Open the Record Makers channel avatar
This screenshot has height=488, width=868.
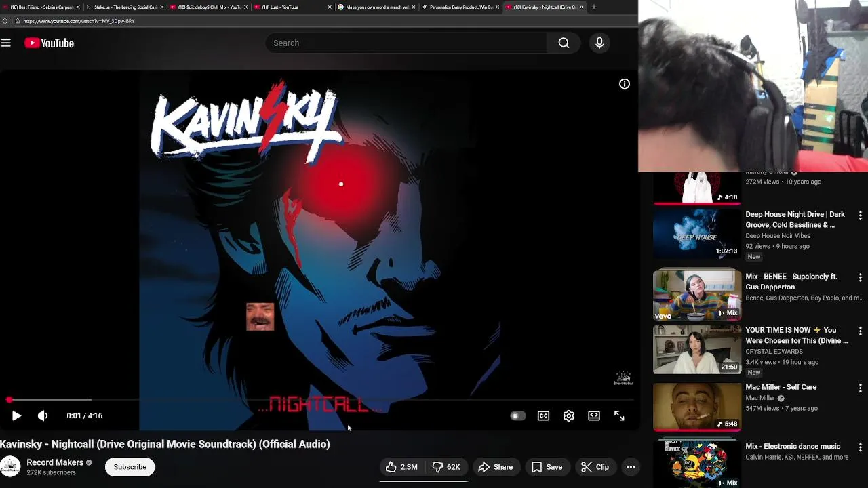tap(9, 467)
